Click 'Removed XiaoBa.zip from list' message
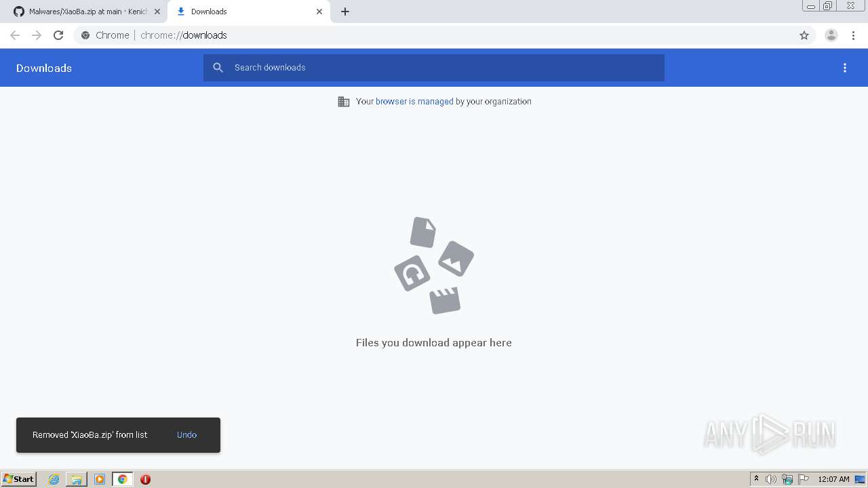This screenshot has height=488, width=868. (x=90, y=435)
